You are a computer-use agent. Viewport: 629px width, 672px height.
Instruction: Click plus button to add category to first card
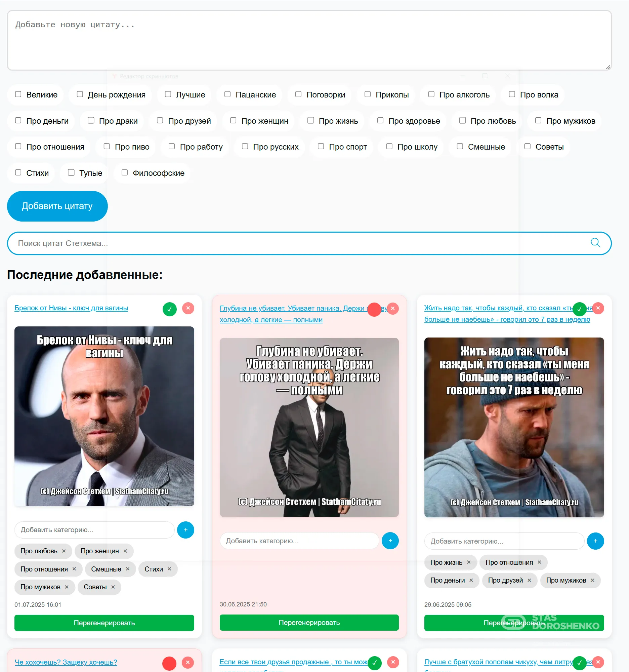(x=185, y=530)
